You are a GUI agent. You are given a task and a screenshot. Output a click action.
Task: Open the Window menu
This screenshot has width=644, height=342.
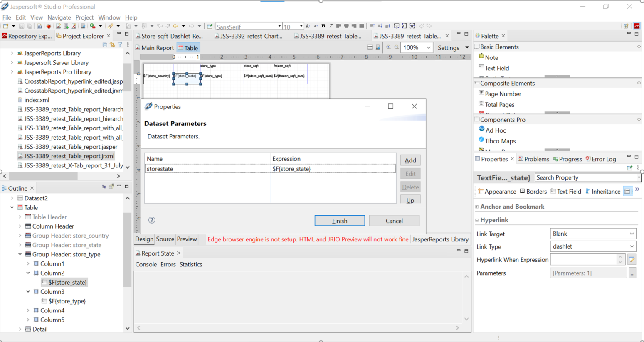[x=109, y=17]
